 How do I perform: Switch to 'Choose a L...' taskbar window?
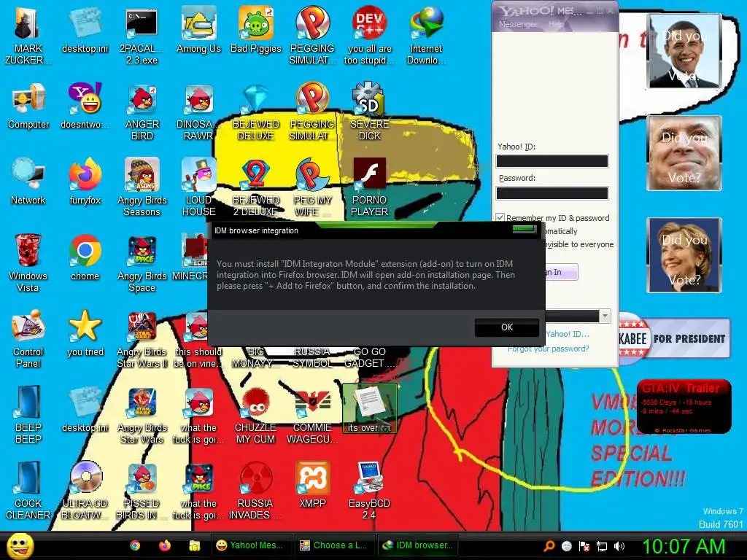pyautogui.click(x=333, y=545)
